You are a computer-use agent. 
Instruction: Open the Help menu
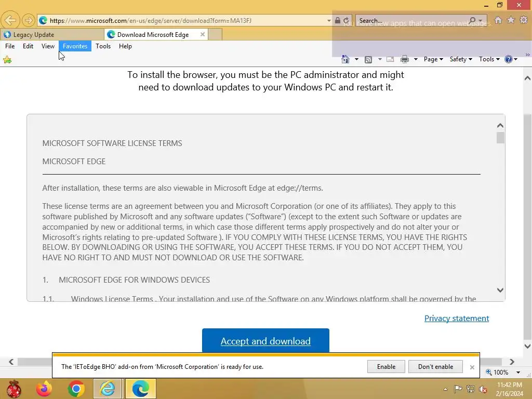[x=125, y=46]
